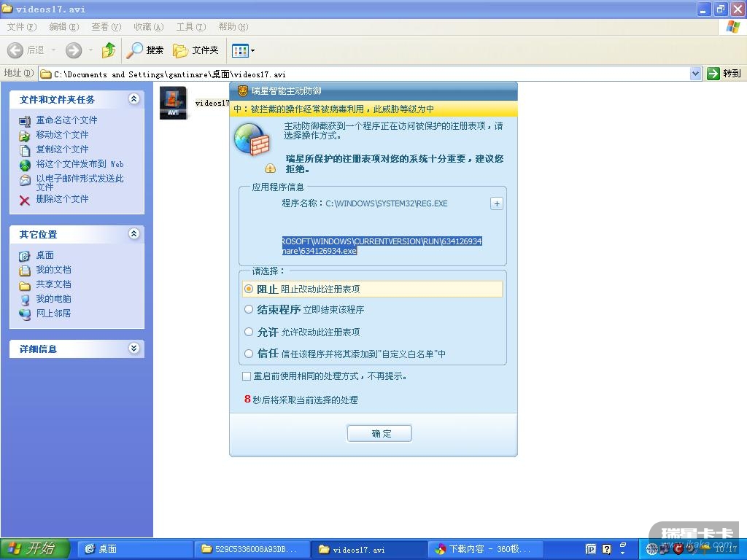Click the 转到 go button
The height and width of the screenshot is (560, 747).
pos(724,74)
